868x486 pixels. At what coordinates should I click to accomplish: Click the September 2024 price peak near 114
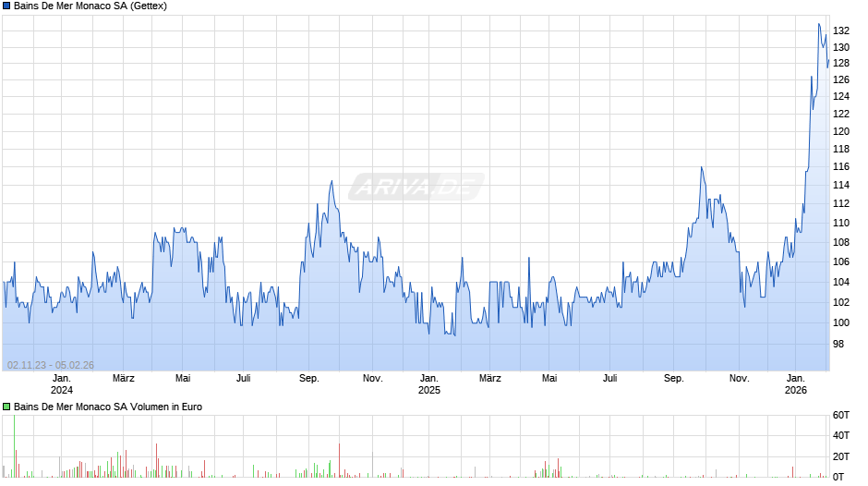pyautogui.click(x=332, y=181)
